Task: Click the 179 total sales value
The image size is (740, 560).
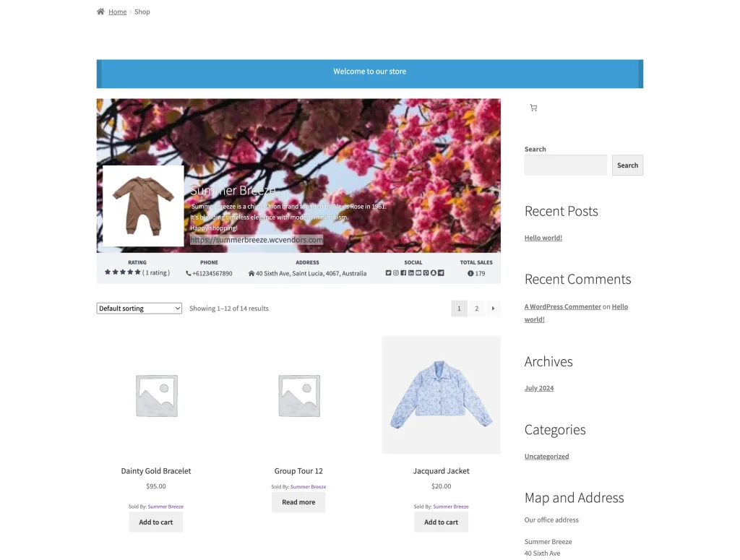Action: (480, 274)
